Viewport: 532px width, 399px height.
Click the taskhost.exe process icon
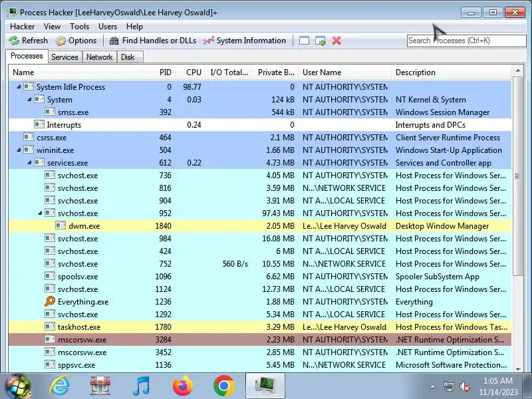(x=49, y=327)
